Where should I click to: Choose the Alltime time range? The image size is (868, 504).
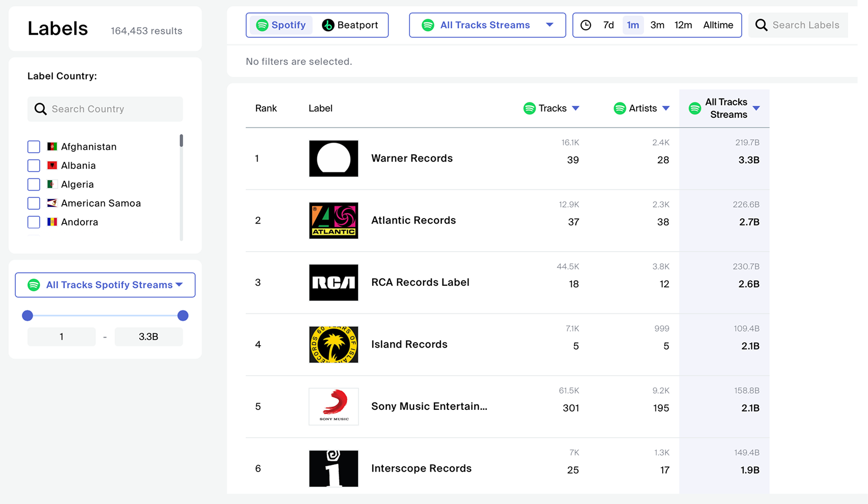click(x=718, y=25)
